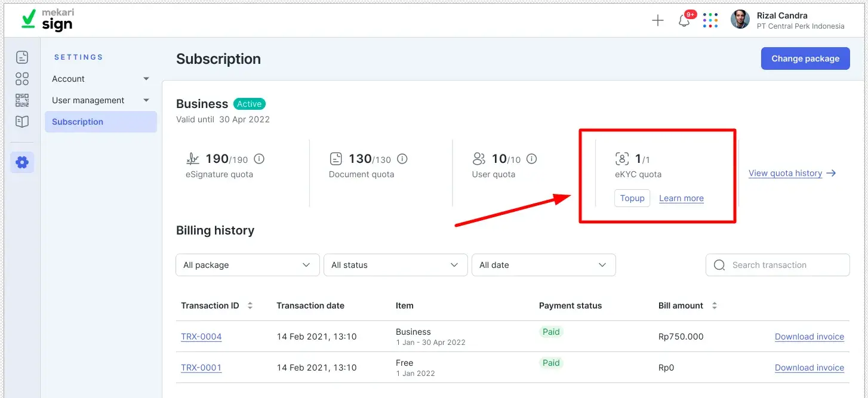The width and height of the screenshot is (868, 398).
Task: Open the documents panel from the left sidebar
Action: (22, 57)
